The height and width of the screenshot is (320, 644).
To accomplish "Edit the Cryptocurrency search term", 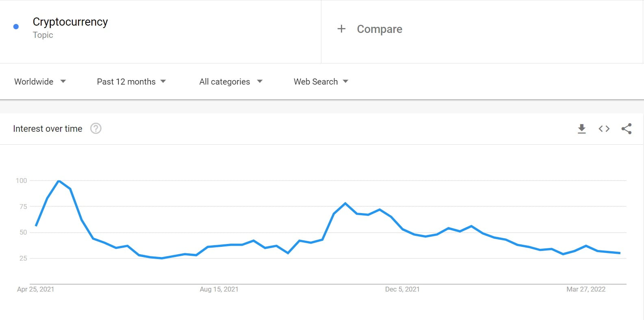I will pos(70,22).
